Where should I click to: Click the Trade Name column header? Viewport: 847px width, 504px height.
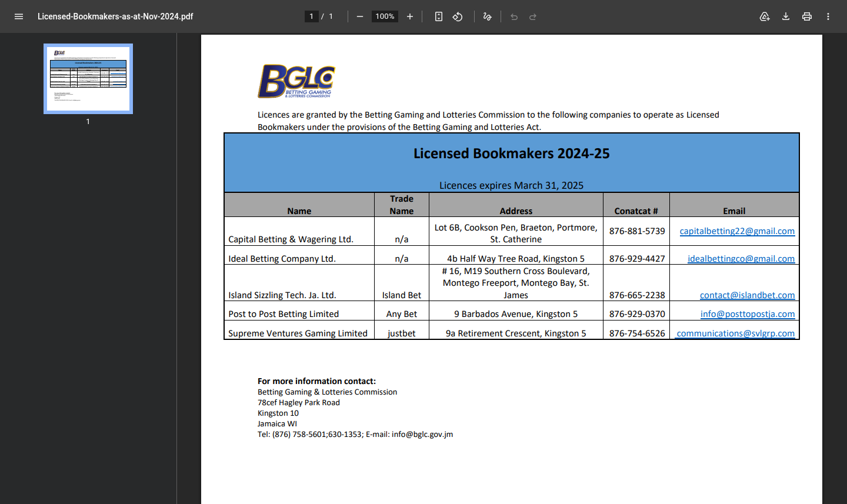pos(402,205)
